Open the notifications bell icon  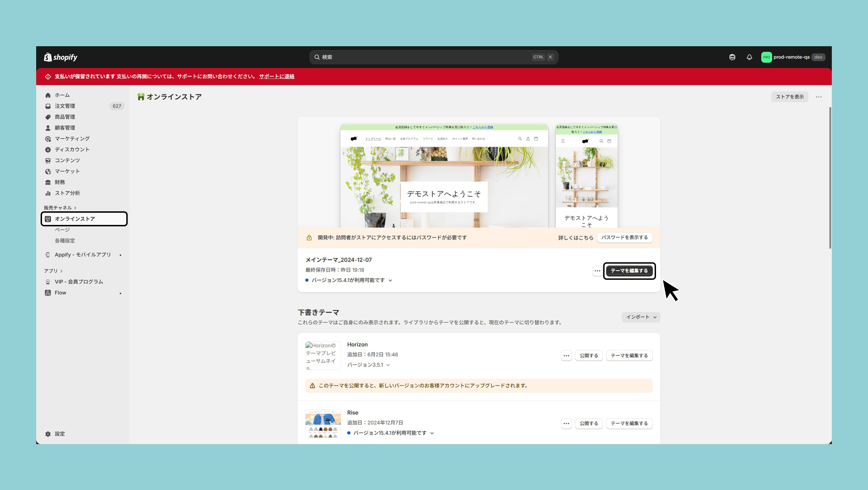point(749,57)
